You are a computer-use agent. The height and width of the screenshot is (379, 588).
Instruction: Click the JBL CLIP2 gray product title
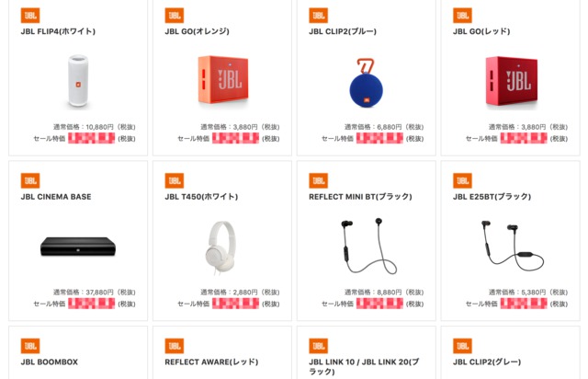(x=487, y=362)
